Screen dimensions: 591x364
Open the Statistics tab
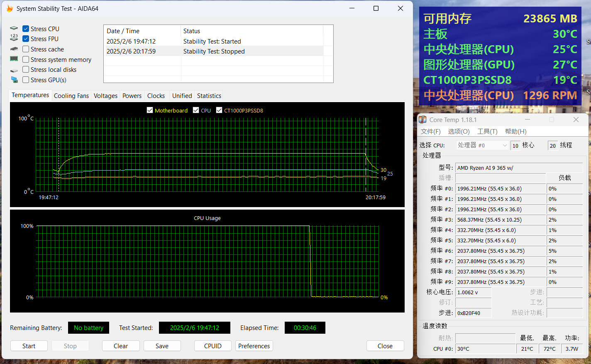(209, 95)
